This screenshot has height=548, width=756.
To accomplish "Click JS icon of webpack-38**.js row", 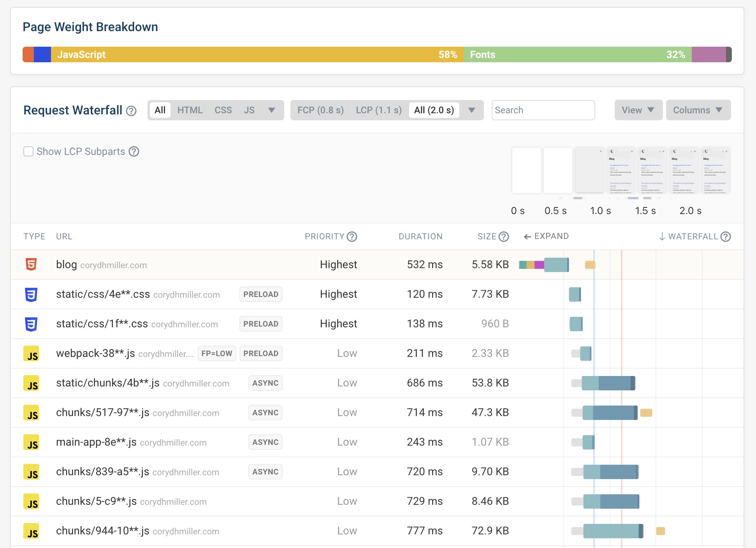I will 31,353.
